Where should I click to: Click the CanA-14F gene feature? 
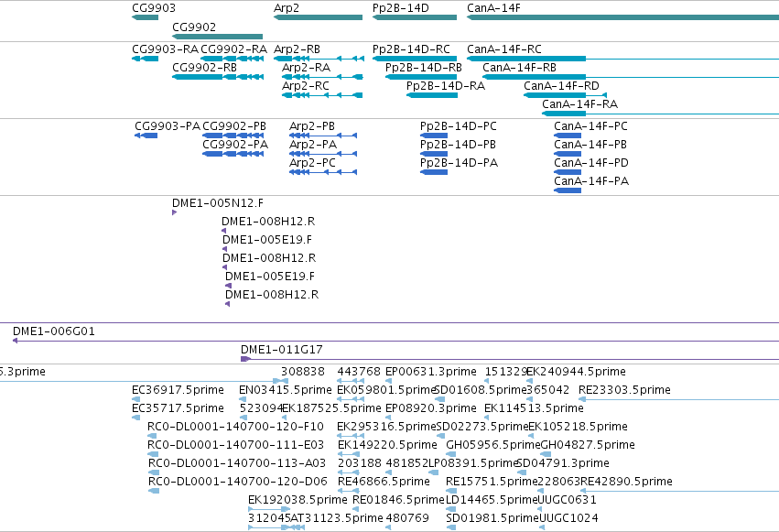pos(623,17)
